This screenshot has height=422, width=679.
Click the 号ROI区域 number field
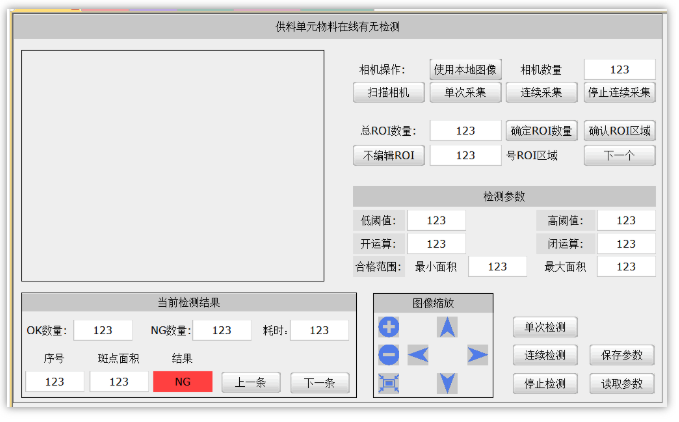466,155
